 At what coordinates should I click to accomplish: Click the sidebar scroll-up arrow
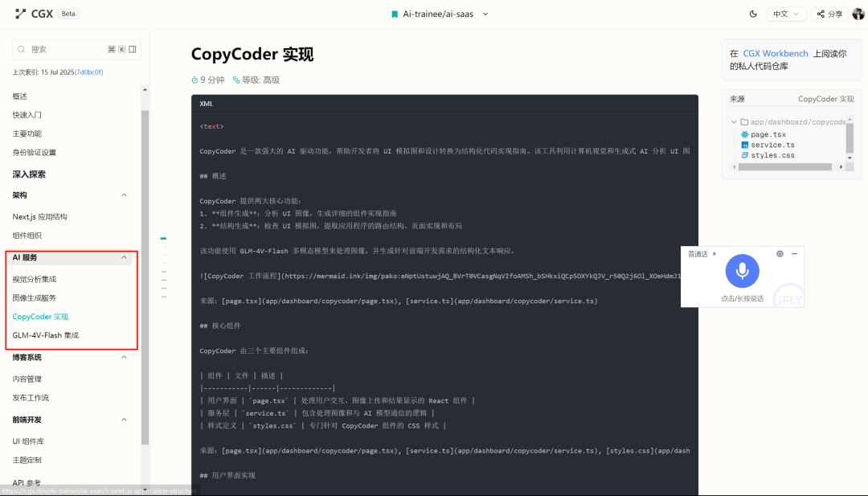[x=145, y=90]
